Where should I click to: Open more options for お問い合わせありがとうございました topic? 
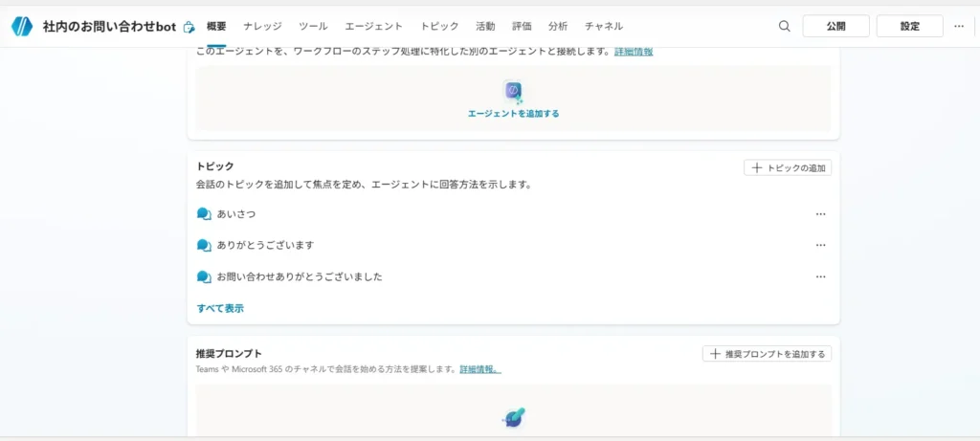pyautogui.click(x=820, y=276)
